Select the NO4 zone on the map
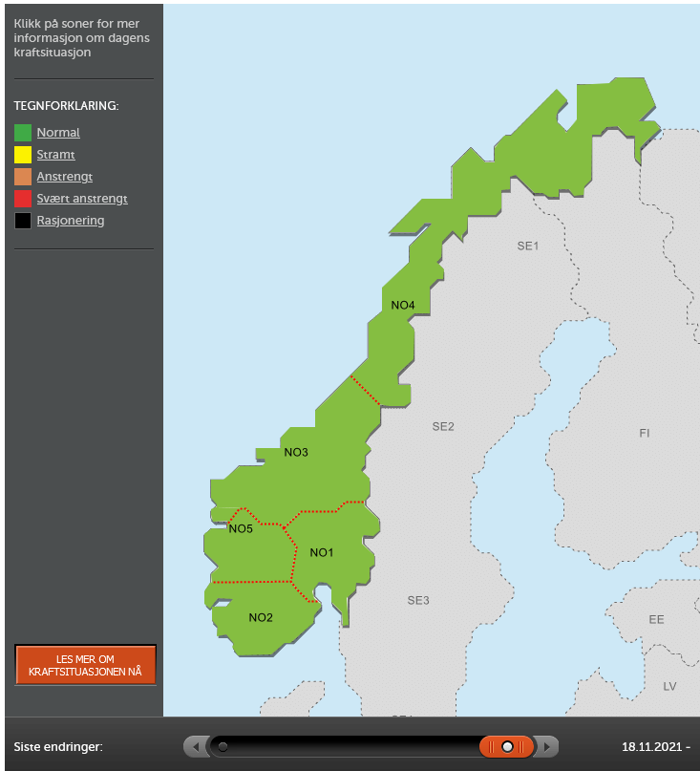Viewport: 700px width, 771px height. [403, 306]
